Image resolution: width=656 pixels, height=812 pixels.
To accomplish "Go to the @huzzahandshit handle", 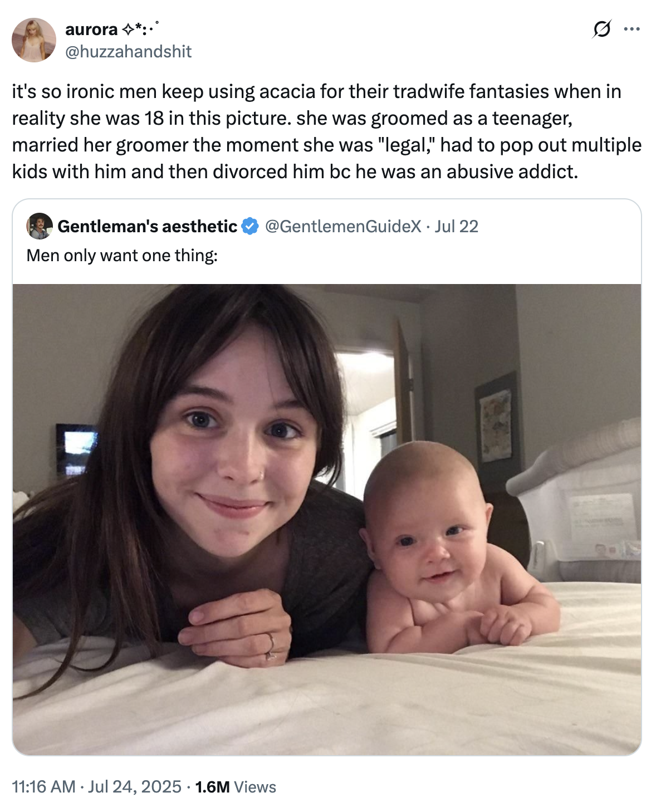I will click(x=128, y=52).
